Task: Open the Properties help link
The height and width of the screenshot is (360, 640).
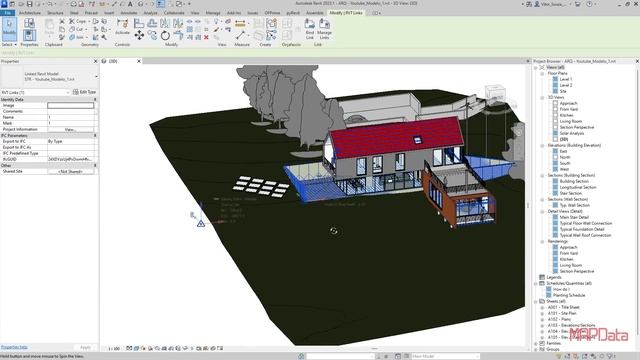Action: coord(14,347)
